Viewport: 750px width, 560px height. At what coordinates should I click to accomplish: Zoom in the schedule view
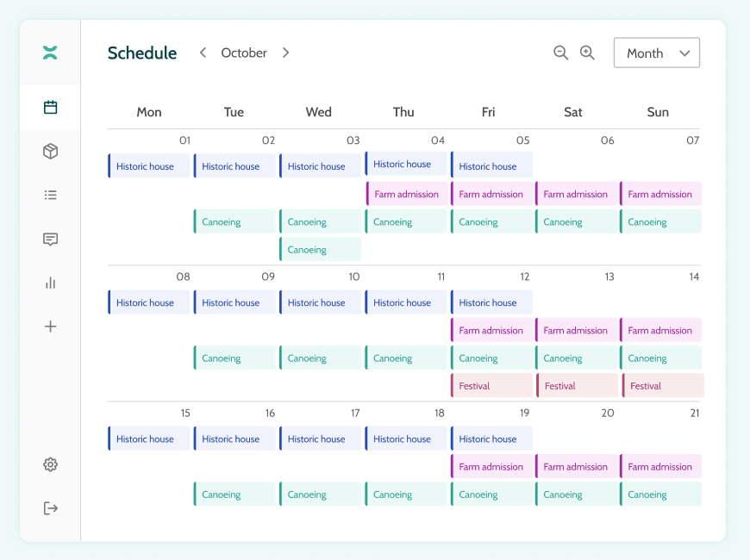click(x=587, y=53)
